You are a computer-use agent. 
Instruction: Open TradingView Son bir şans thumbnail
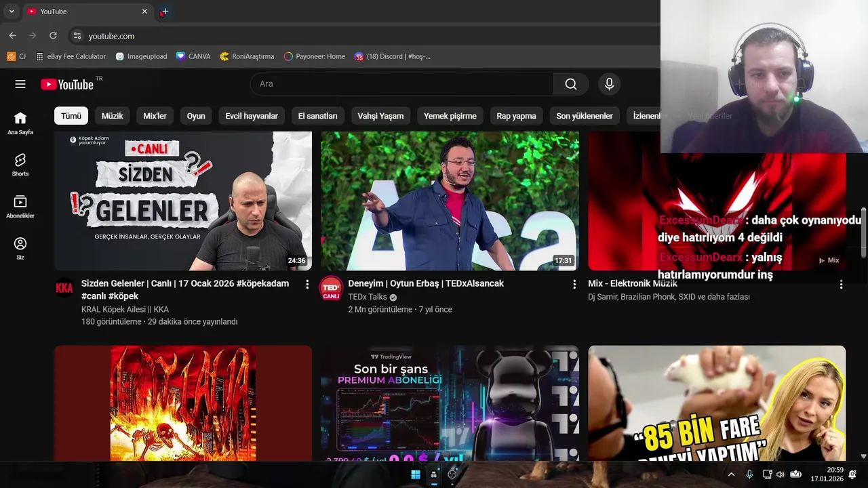450,403
